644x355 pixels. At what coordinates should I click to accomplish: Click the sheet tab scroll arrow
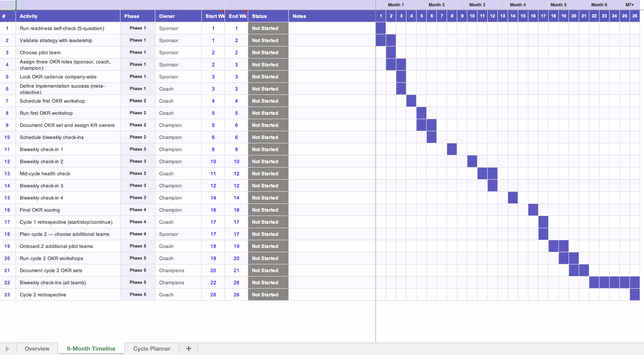pyautogui.click(x=7, y=349)
